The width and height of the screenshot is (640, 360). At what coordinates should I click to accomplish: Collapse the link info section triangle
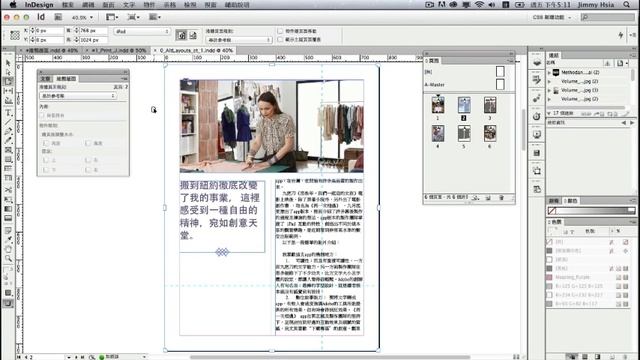(x=549, y=113)
